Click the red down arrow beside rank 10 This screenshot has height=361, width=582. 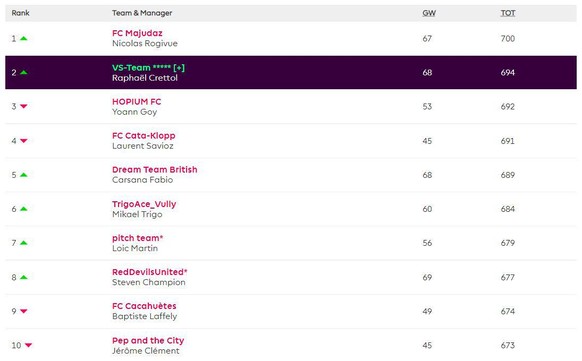pyautogui.click(x=28, y=345)
